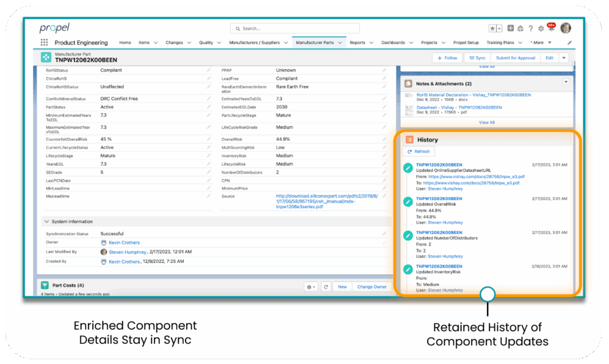
Task: Click the pencil icon in navigation bar
Action: [x=569, y=43]
